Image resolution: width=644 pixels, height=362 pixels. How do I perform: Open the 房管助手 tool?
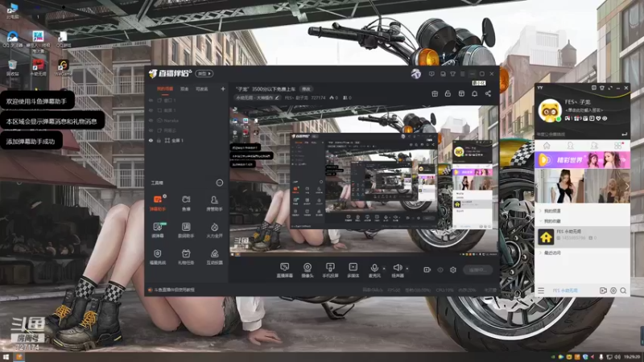(x=214, y=204)
